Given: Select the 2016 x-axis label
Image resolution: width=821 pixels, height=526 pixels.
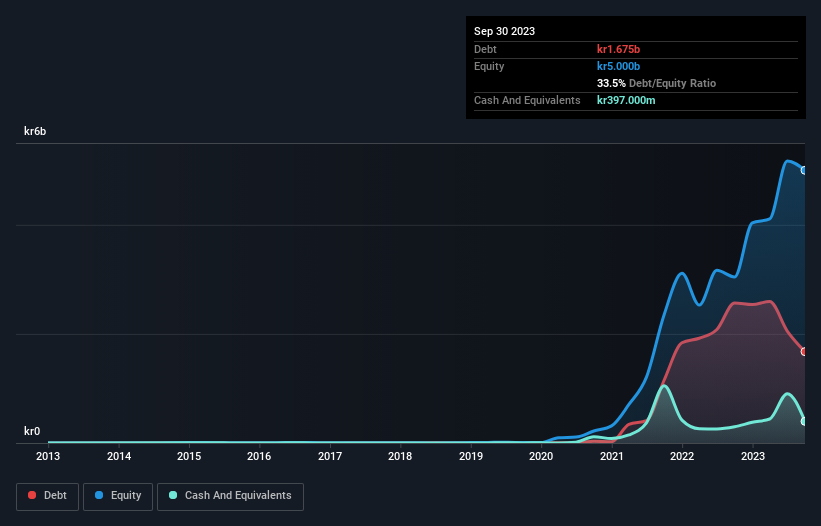Looking at the screenshot, I should click(x=259, y=456).
